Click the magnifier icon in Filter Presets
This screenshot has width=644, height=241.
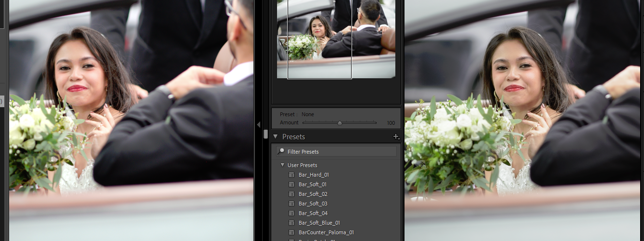(x=281, y=152)
